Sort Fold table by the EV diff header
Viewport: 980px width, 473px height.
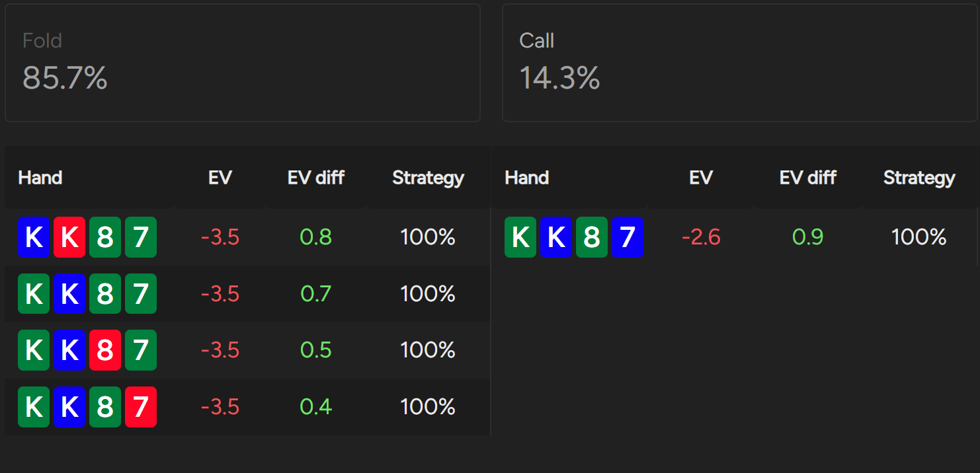point(316,178)
